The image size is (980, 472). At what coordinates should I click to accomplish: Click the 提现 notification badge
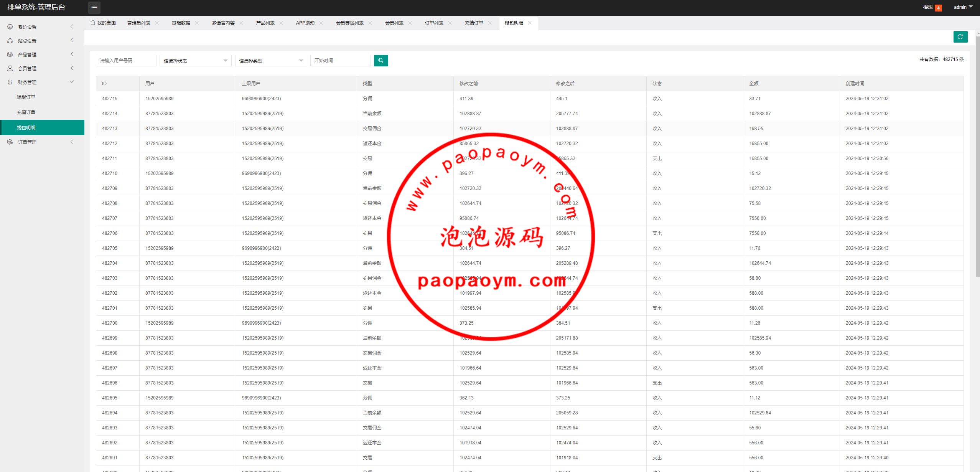click(938, 8)
